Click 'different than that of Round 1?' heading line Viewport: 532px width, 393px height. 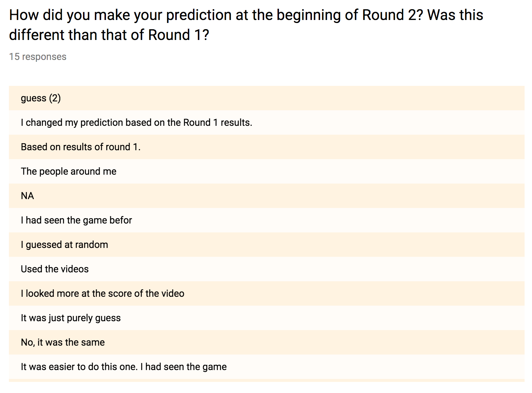(x=109, y=35)
